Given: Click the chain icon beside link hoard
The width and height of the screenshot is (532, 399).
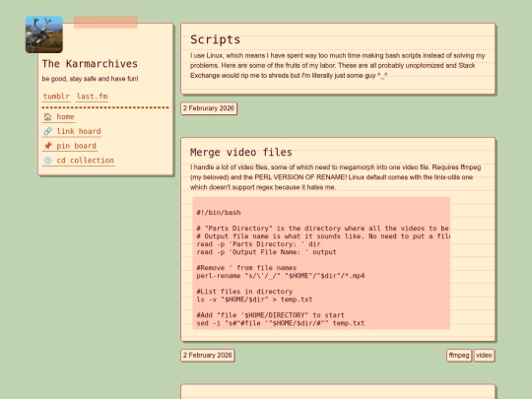Looking at the screenshot, I should (47, 131).
